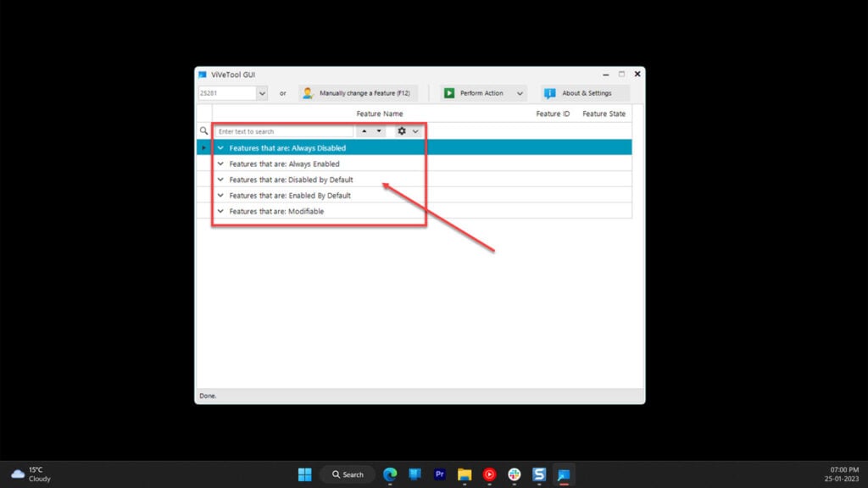The width and height of the screenshot is (868, 488).
Task: Click the taskbar Search box
Action: 348,474
